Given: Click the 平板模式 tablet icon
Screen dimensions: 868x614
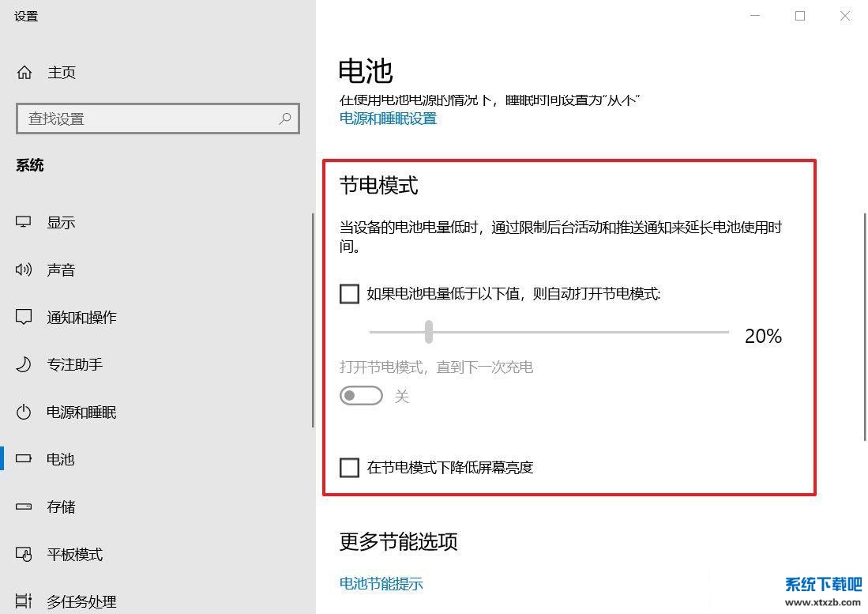Looking at the screenshot, I should pyautogui.click(x=24, y=554).
